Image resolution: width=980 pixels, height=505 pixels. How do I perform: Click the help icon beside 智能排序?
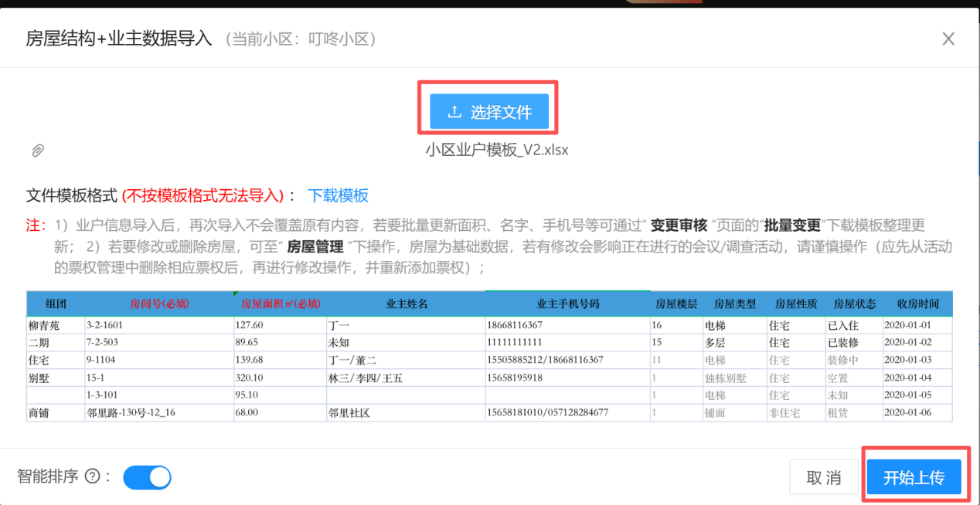tap(92, 476)
